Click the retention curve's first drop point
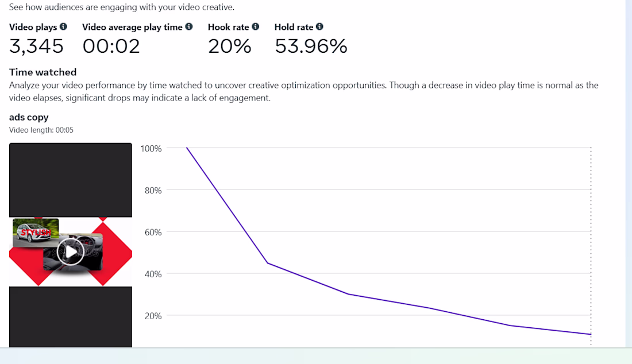This screenshot has width=632, height=364. click(268, 264)
